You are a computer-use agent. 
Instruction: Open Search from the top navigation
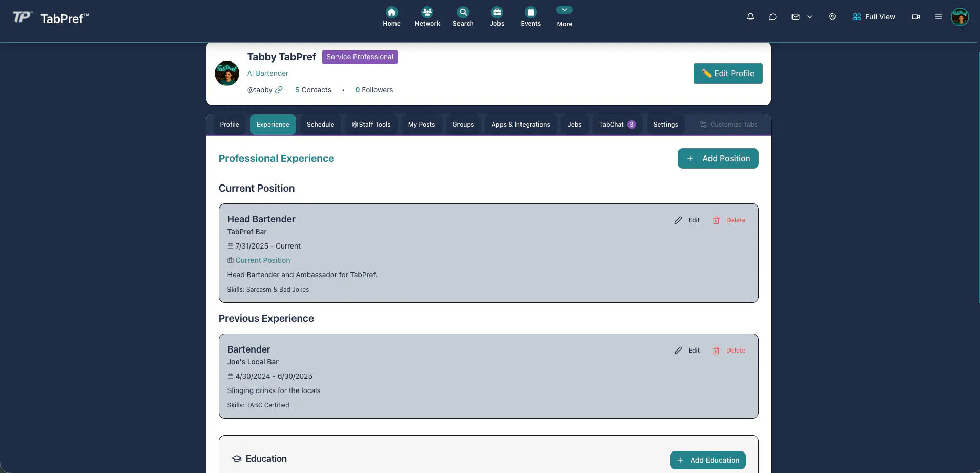(x=463, y=17)
